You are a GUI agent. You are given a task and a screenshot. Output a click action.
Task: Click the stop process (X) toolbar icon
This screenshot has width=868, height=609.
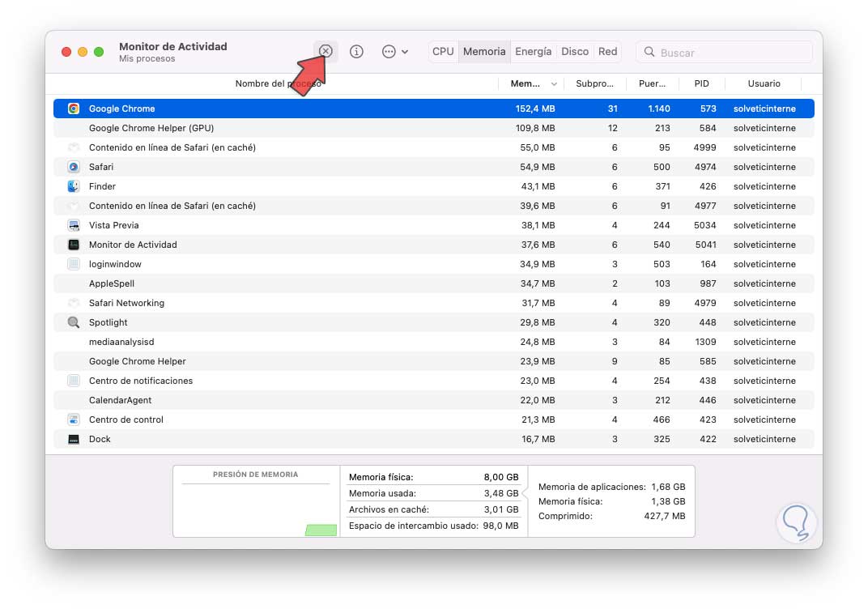pos(325,52)
